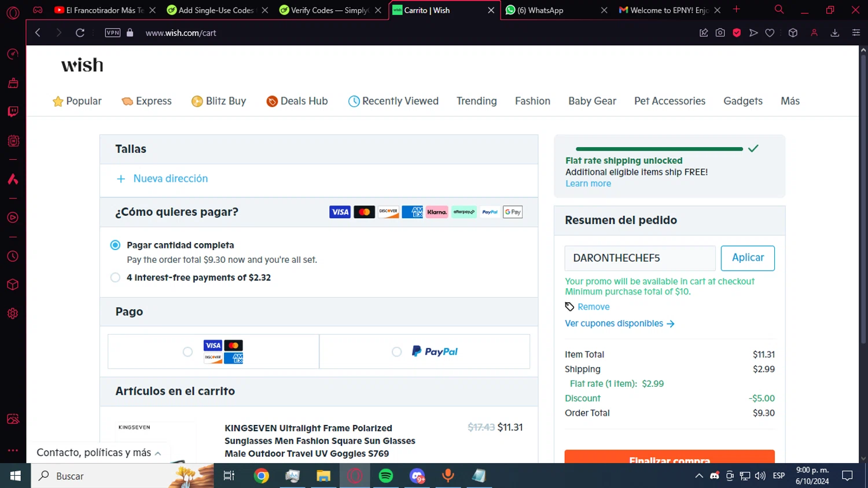Screen dimensions: 868x488
Task: Click the Aplicar promo button
Action: (x=748, y=258)
